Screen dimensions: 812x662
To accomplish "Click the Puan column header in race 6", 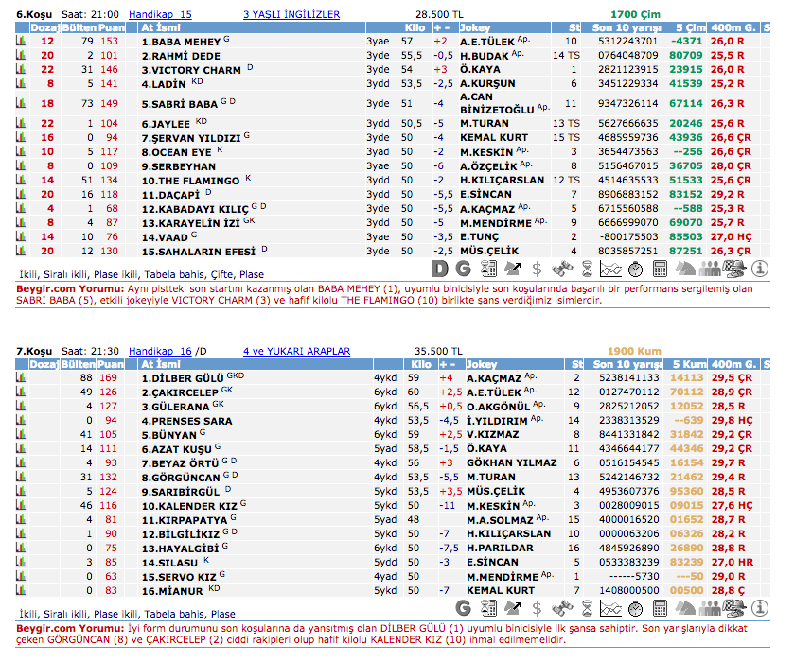I will pos(110,28).
